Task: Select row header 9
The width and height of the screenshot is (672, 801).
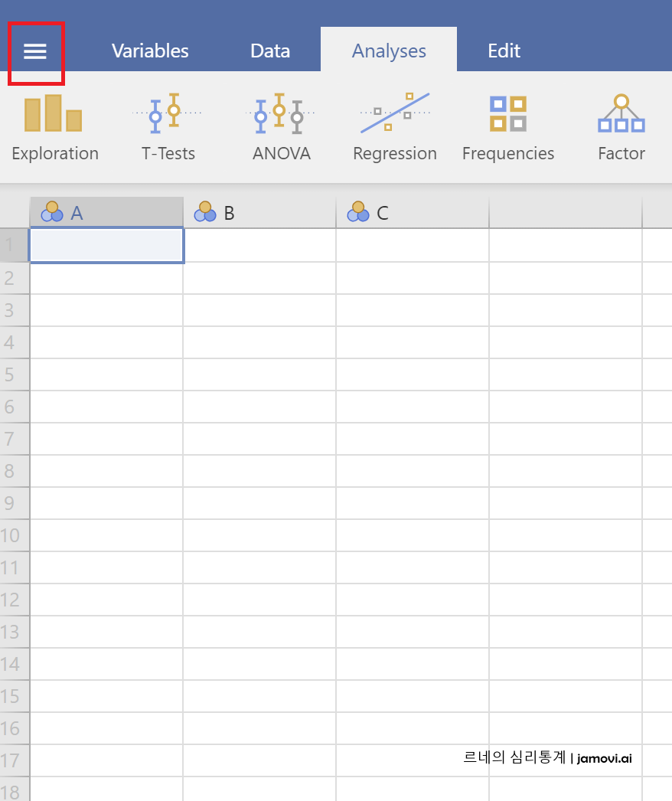Action: 15,503
